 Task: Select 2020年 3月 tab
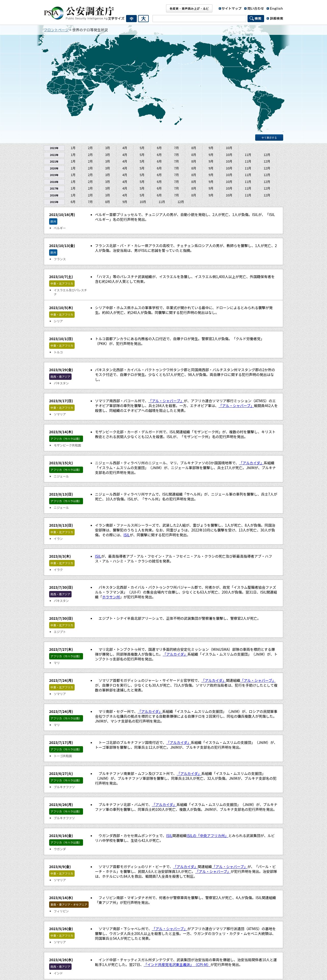pos(107,168)
